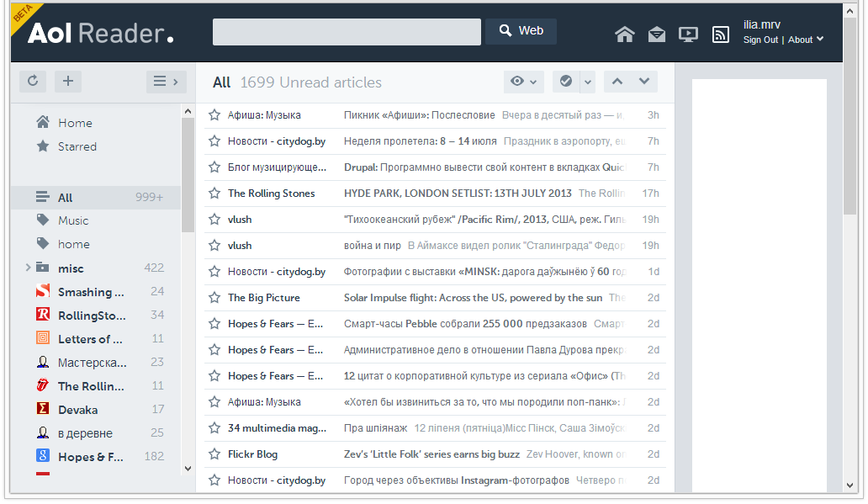Viewport: 868px width, 504px height.
Task: Mark all as read checkmark button
Action: 566,82
